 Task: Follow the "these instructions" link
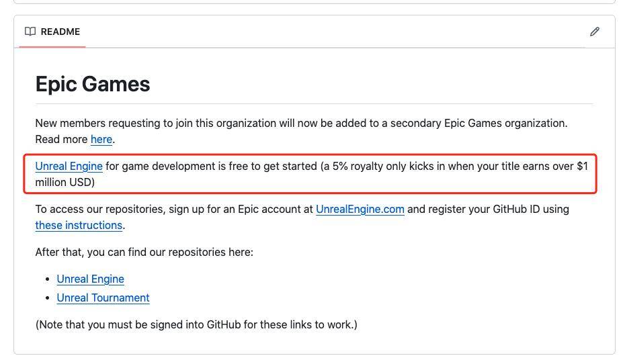(79, 226)
